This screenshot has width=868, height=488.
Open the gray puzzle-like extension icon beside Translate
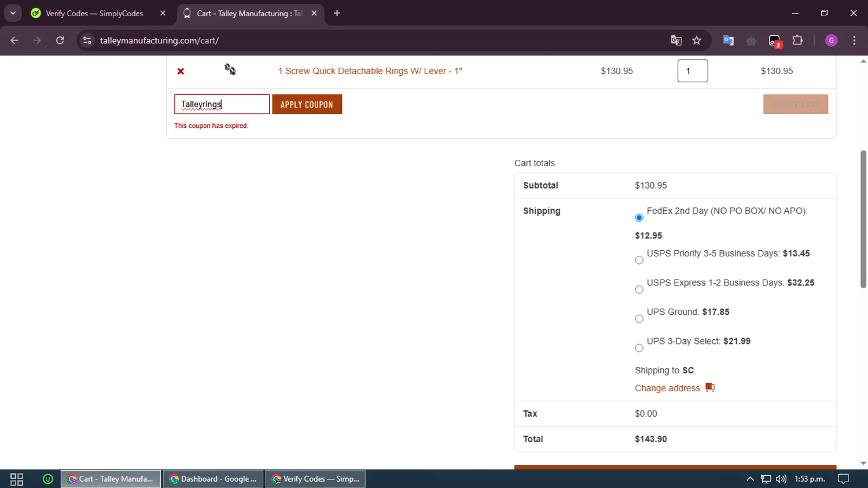752,41
